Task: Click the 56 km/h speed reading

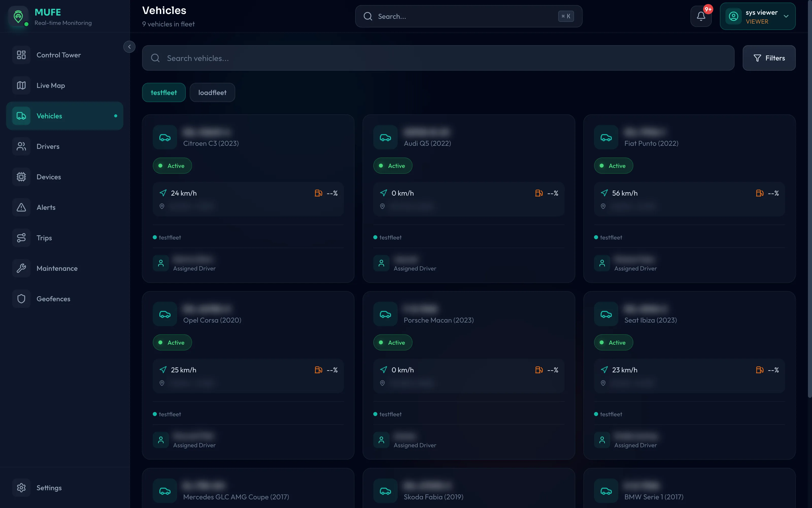Action: click(625, 193)
